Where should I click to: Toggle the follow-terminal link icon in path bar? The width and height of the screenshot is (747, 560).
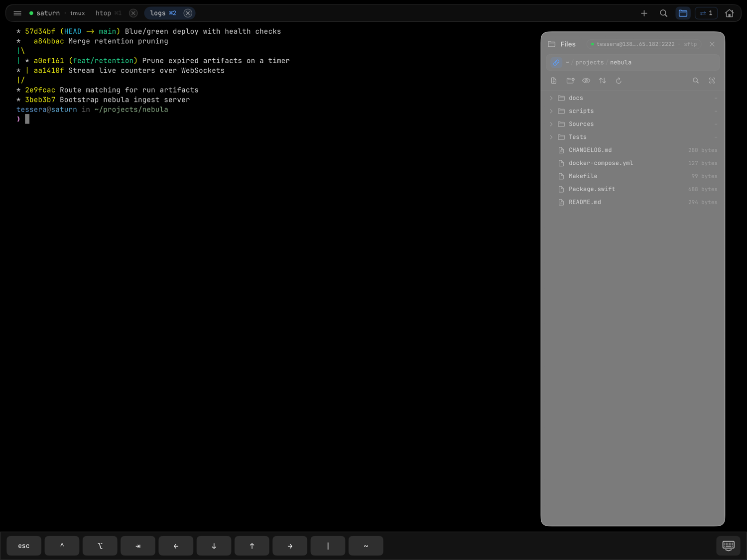pyautogui.click(x=556, y=62)
